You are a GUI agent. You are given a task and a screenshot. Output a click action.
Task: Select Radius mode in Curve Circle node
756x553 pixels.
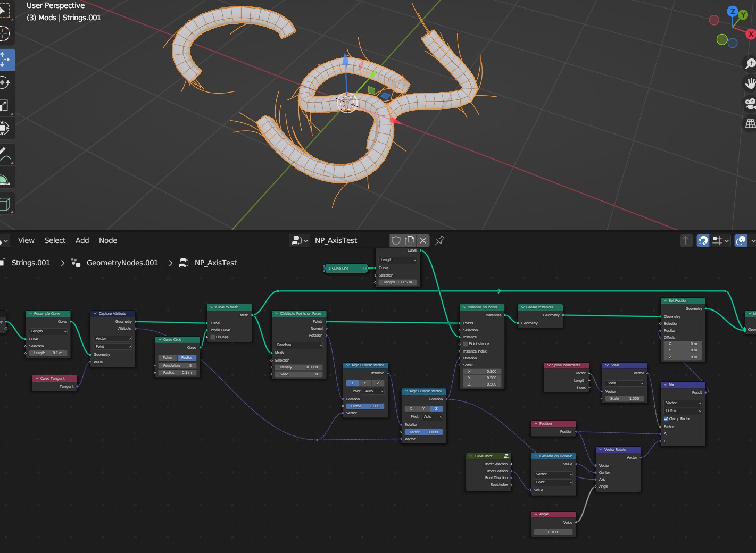[x=187, y=358]
